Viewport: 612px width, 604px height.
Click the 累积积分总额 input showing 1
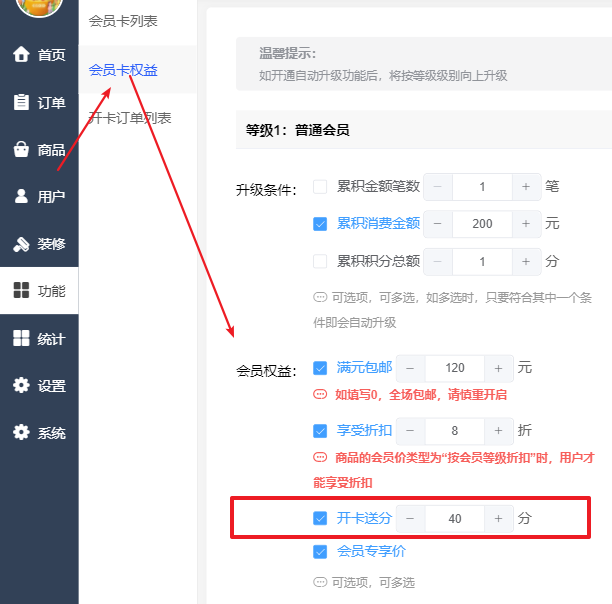pyautogui.click(x=482, y=261)
